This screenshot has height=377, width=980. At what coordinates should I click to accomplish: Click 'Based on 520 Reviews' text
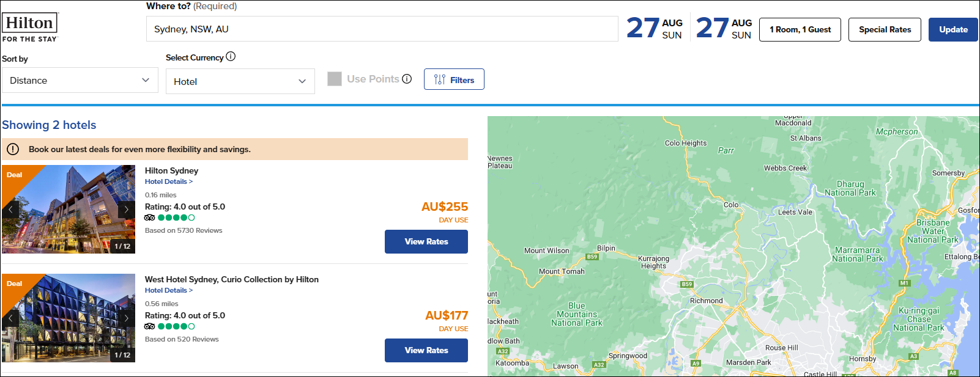182,339
